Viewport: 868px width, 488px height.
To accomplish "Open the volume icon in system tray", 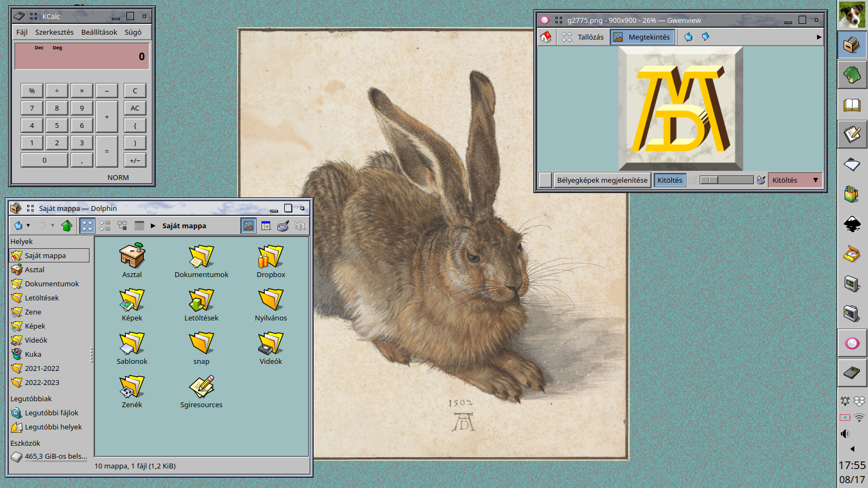I will [845, 433].
